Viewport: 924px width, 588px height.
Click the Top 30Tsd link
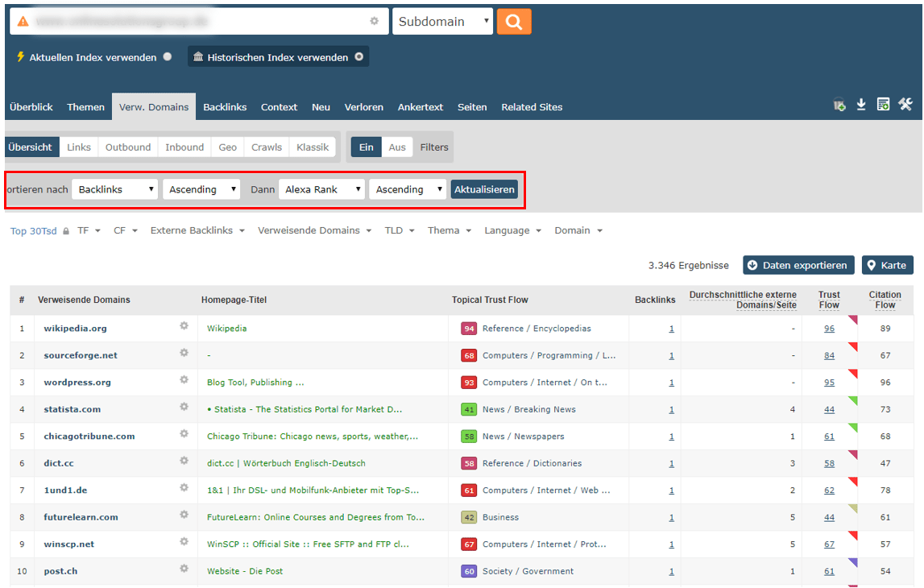pos(34,231)
